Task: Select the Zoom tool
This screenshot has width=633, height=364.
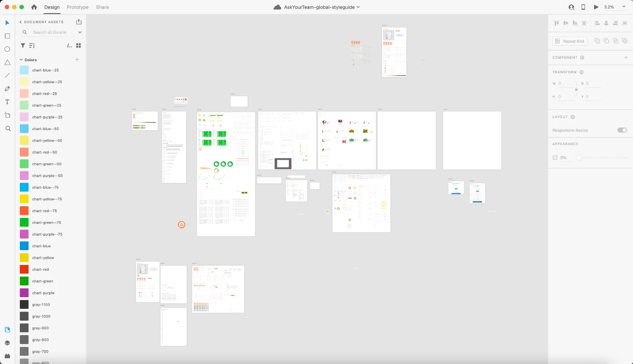Action: pyautogui.click(x=7, y=128)
